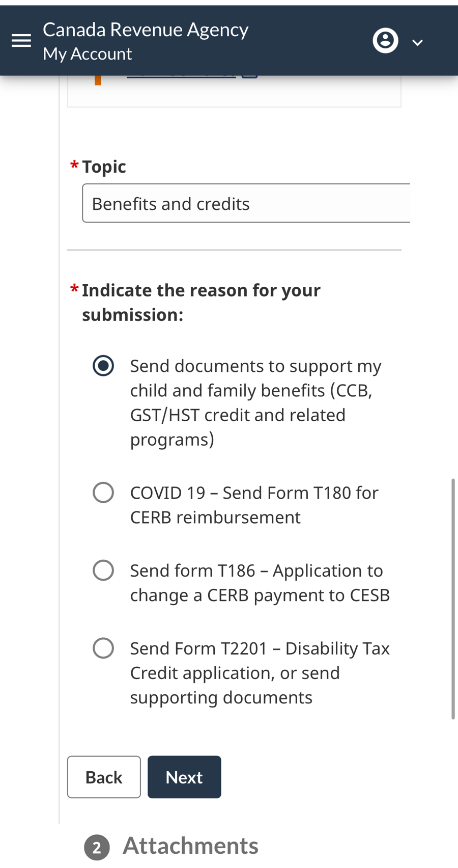Image resolution: width=458 pixels, height=868 pixels.
Task: Expand the account chevron dropdown
Action: pyautogui.click(x=418, y=43)
